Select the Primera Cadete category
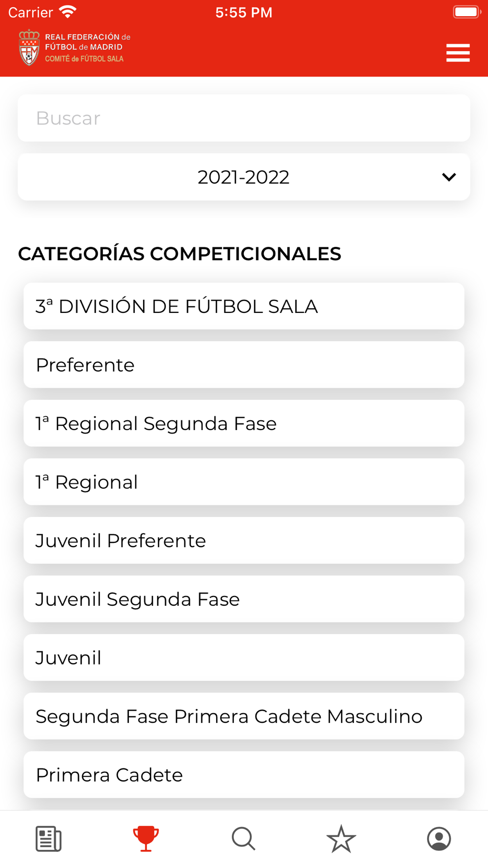 click(x=244, y=775)
